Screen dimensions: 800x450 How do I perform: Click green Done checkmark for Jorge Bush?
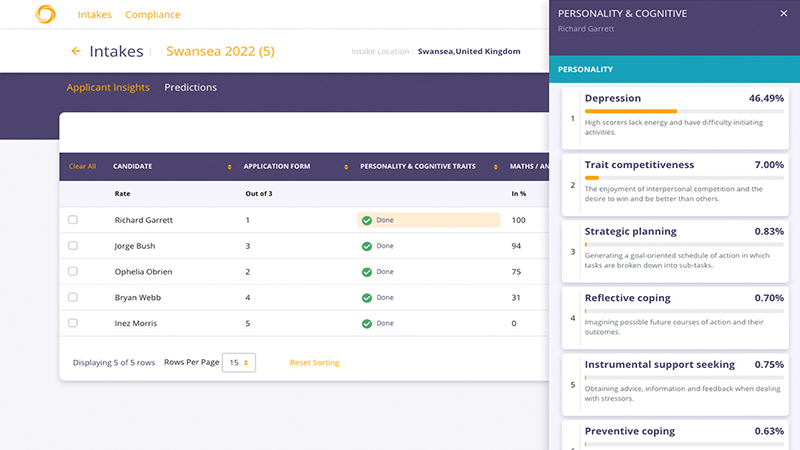367,246
